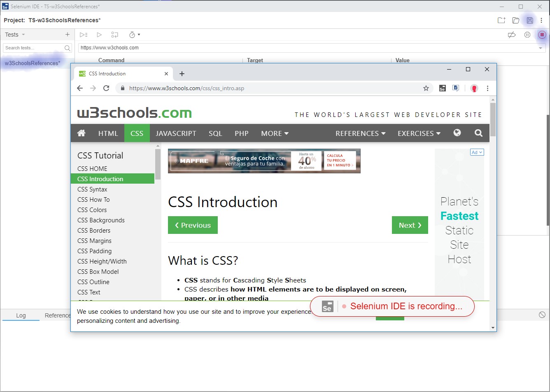This screenshot has width=550, height=392.
Task: Save the Selenium IDE project
Action: point(530,20)
